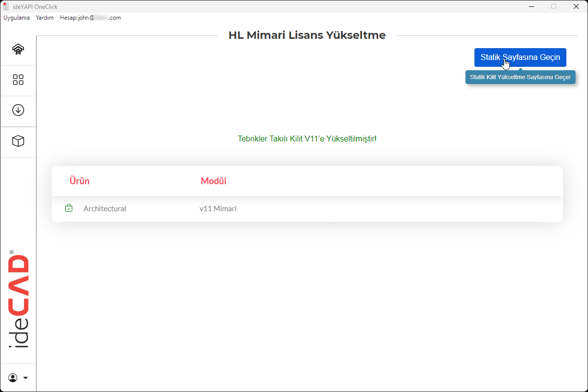Open the Uygulama menu
The height and width of the screenshot is (392, 588).
pos(17,18)
